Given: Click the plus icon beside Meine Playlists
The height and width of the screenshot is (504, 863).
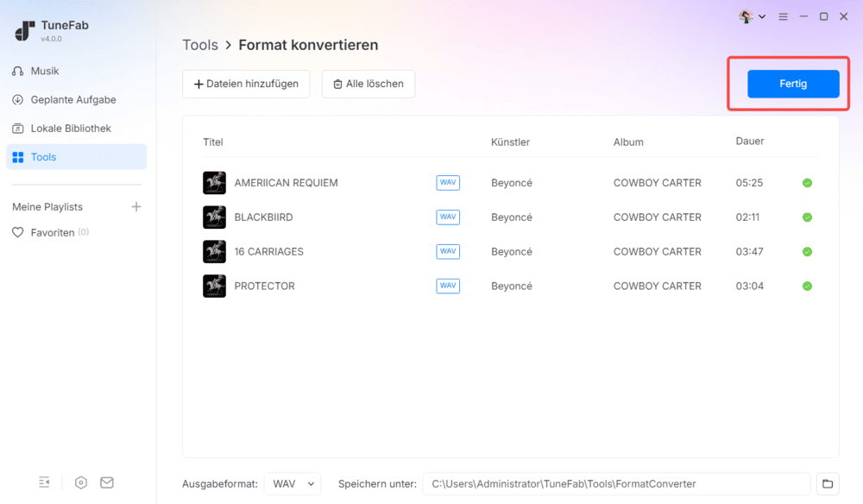Looking at the screenshot, I should point(135,207).
